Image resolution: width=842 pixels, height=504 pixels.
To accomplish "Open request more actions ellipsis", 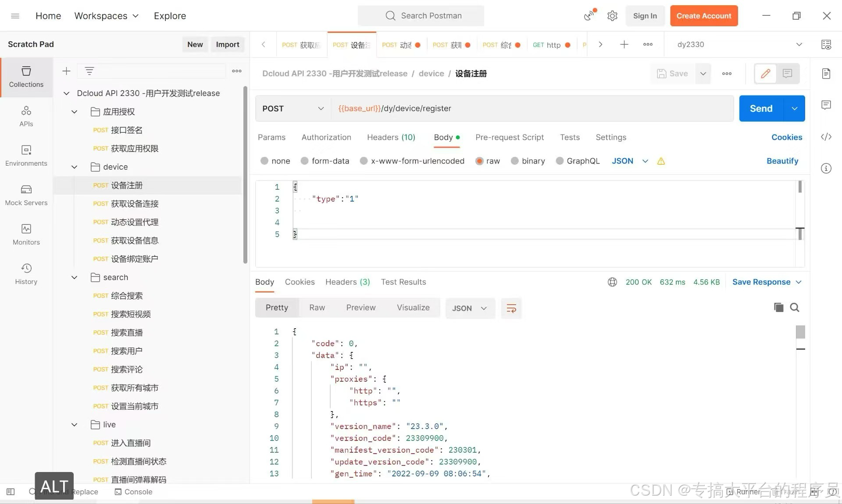I will pyautogui.click(x=727, y=74).
